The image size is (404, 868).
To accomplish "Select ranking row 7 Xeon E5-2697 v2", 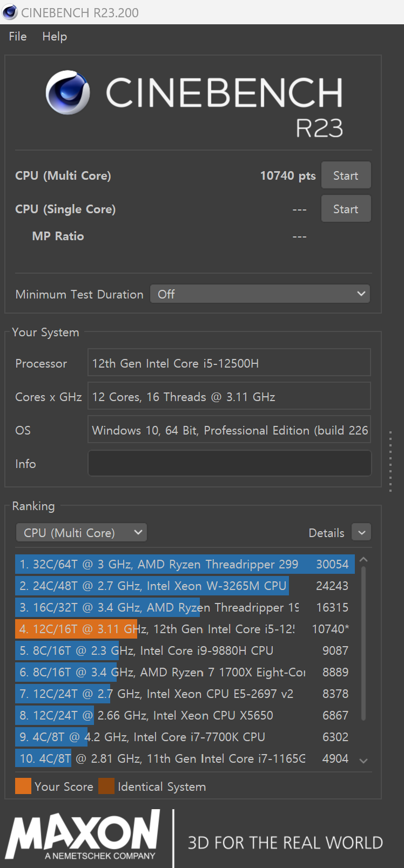I will 185,694.
